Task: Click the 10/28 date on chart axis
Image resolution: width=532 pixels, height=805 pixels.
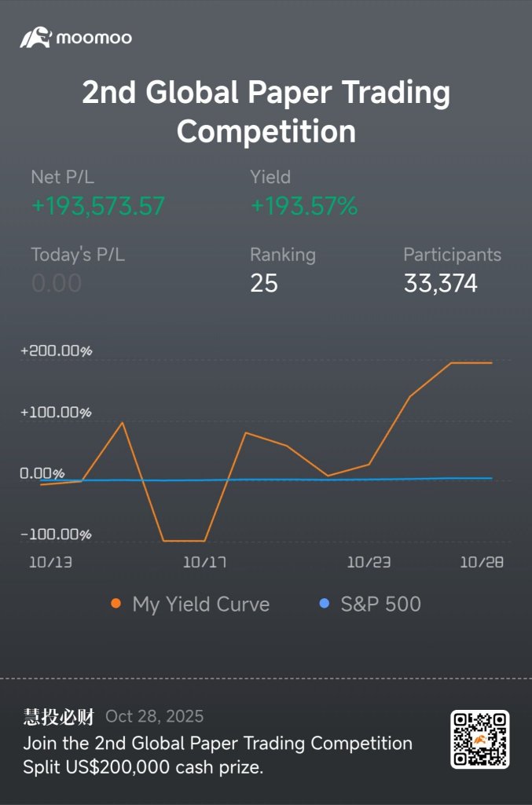Action: (x=482, y=562)
